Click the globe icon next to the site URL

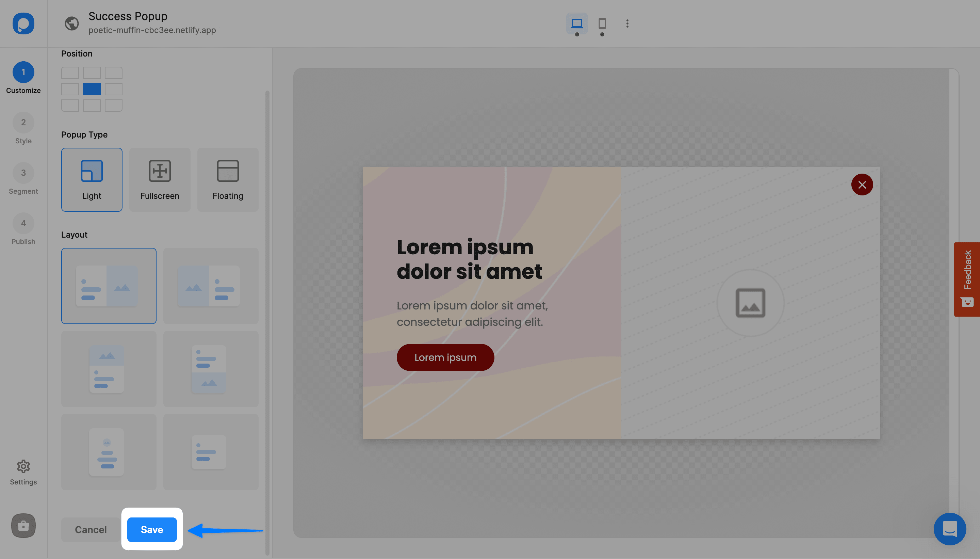click(71, 23)
